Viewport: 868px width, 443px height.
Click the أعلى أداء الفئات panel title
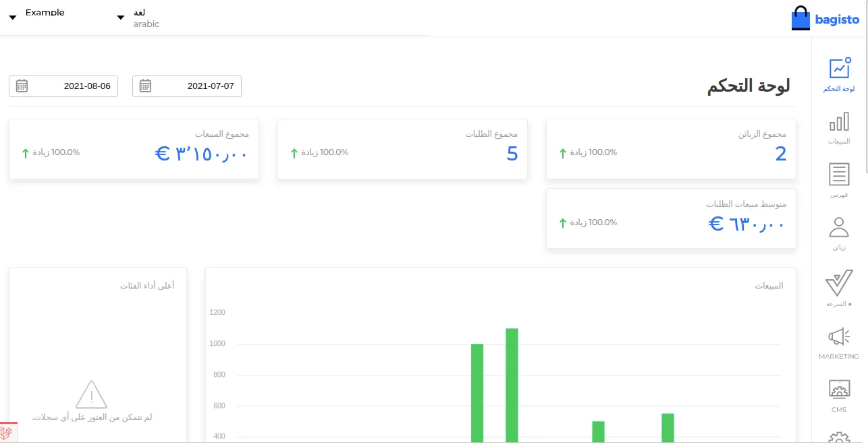coord(147,286)
